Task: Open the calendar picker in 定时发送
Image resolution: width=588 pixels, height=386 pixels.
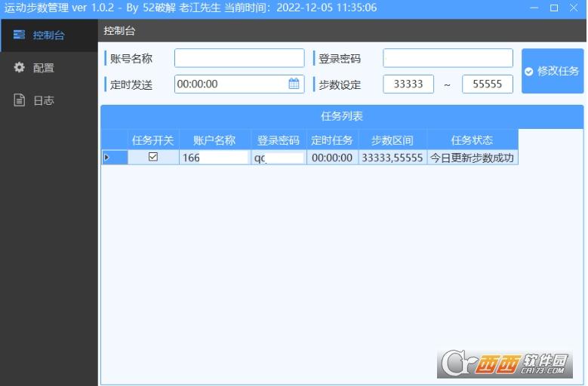Action: (x=294, y=84)
